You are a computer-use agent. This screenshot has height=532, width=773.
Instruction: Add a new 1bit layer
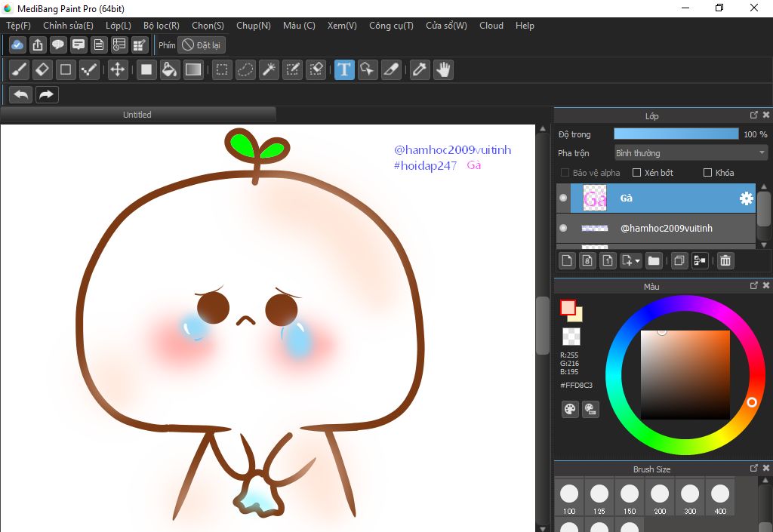(608, 260)
